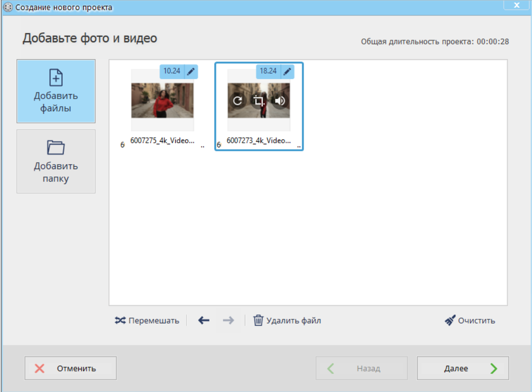Open the Добавить папку folder option

[56, 162]
